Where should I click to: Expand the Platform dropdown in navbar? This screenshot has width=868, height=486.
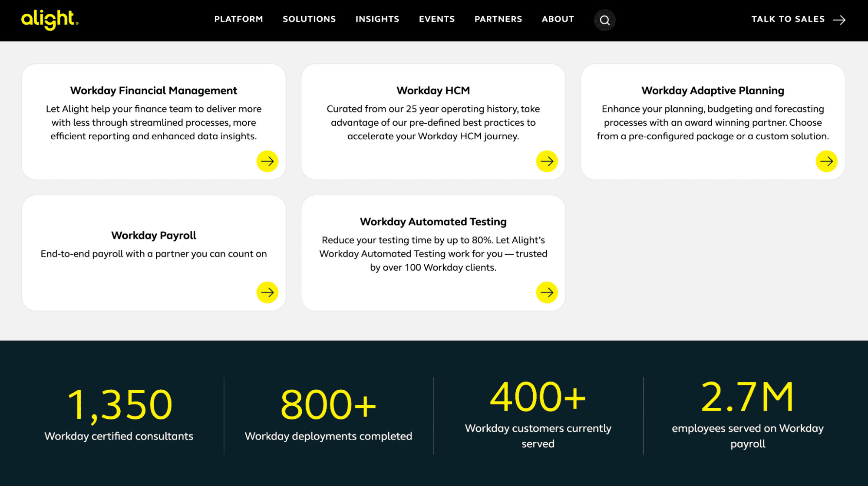click(238, 19)
